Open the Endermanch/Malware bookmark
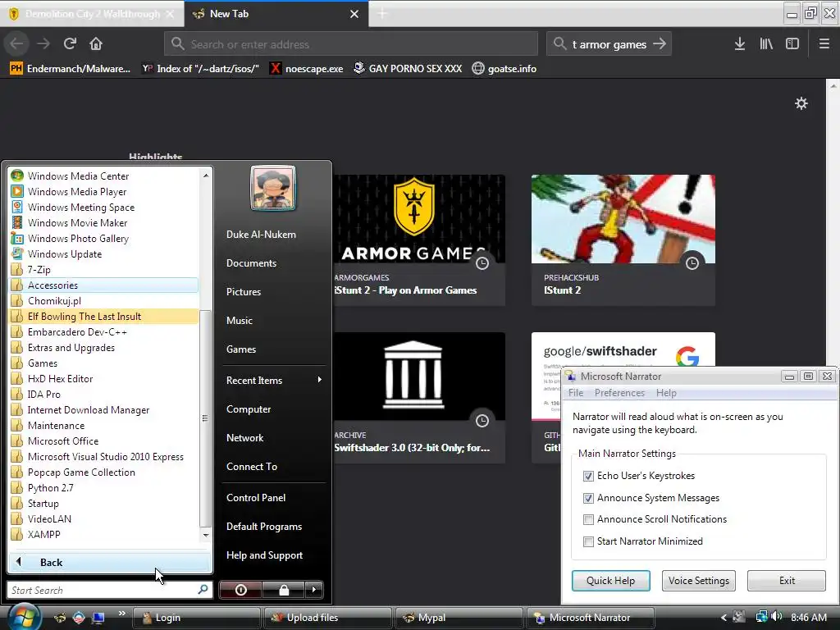Screen dimensions: 840x630 coord(71,69)
